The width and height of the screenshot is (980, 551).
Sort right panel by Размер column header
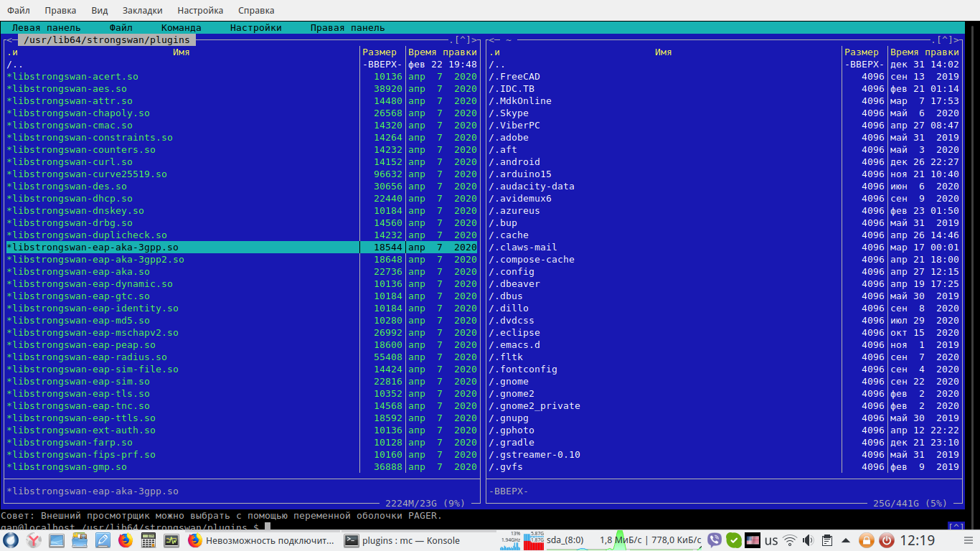click(862, 52)
